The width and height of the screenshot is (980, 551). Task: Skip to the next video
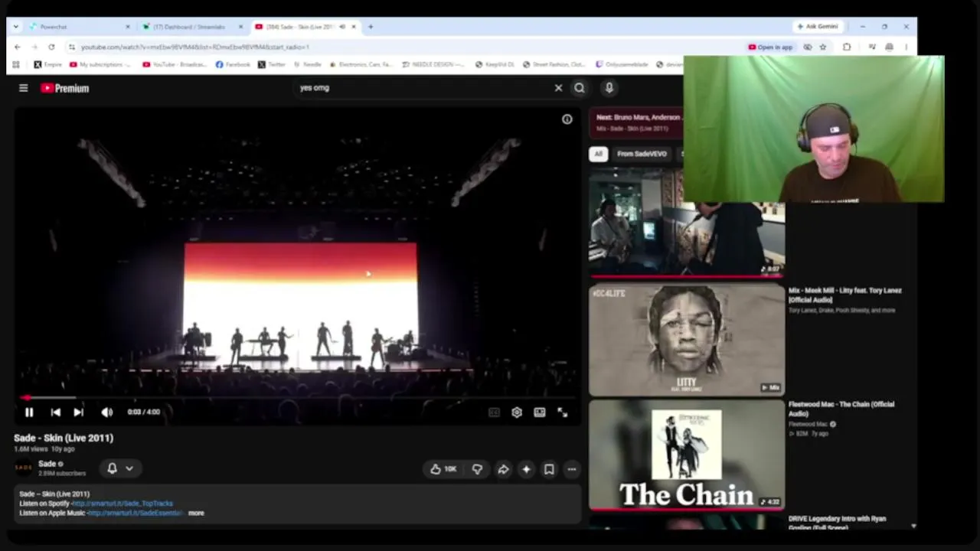(x=78, y=412)
